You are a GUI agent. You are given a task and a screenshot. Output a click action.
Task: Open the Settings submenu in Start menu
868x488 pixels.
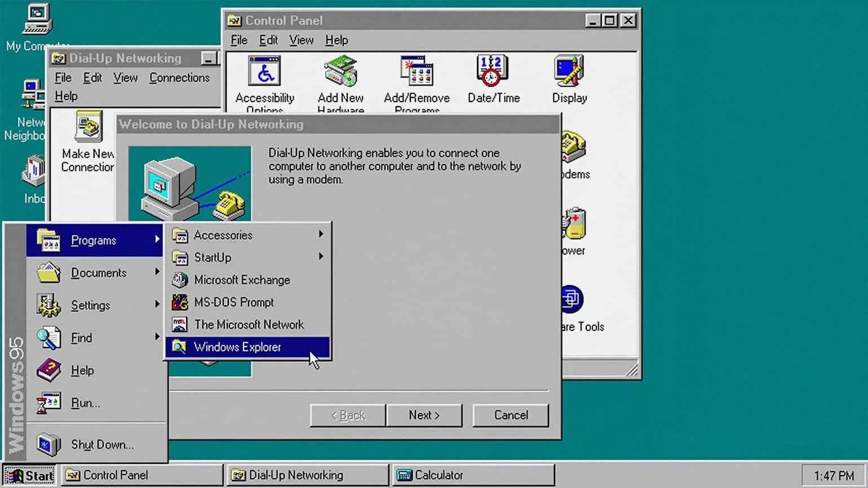[x=90, y=305]
